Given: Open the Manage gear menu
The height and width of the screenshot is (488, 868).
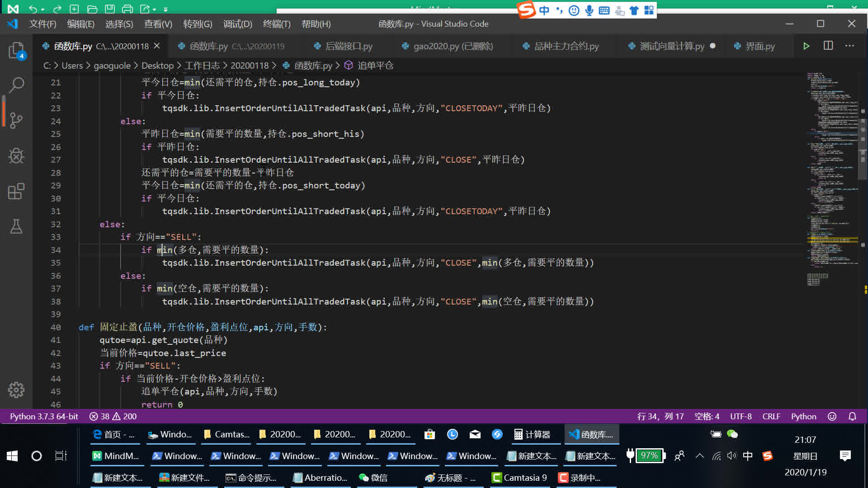Looking at the screenshot, I should tap(16, 389).
